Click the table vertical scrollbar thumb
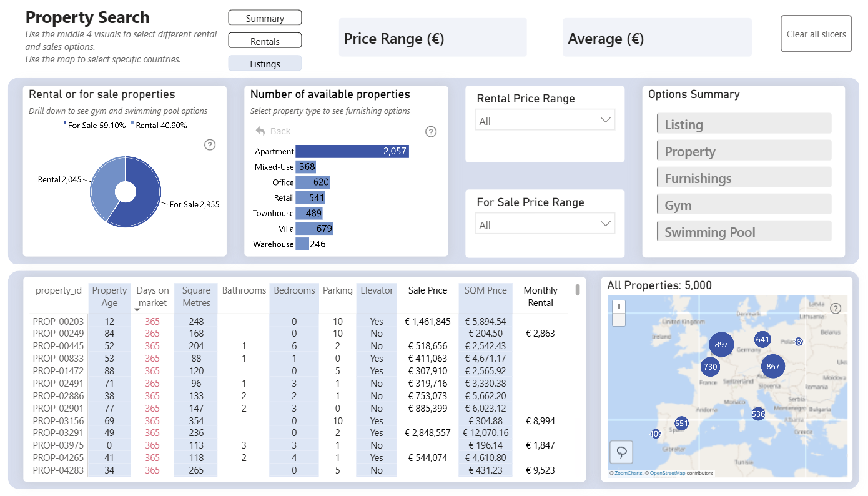Screen dimensions: 868x496 pyautogui.click(x=578, y=290)
